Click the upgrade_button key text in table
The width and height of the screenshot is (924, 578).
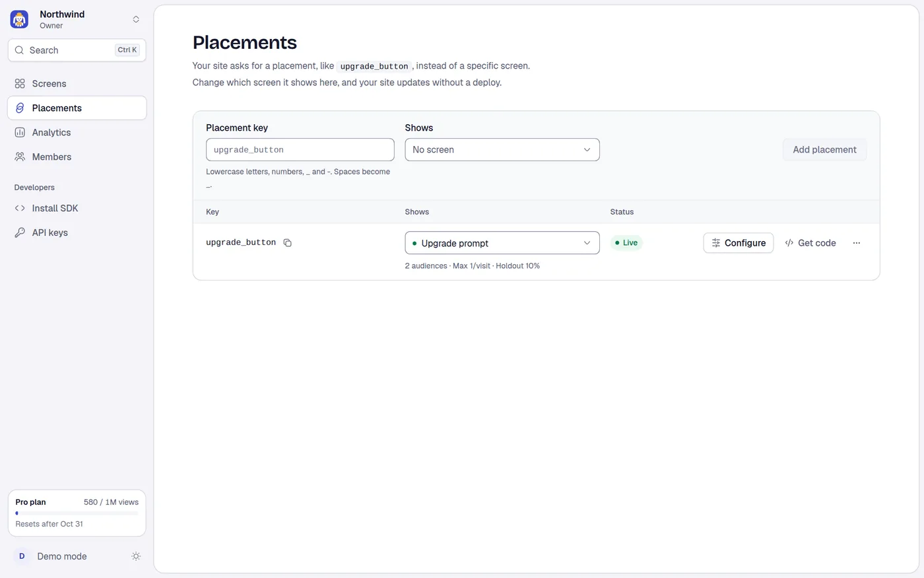click(241, 243)
